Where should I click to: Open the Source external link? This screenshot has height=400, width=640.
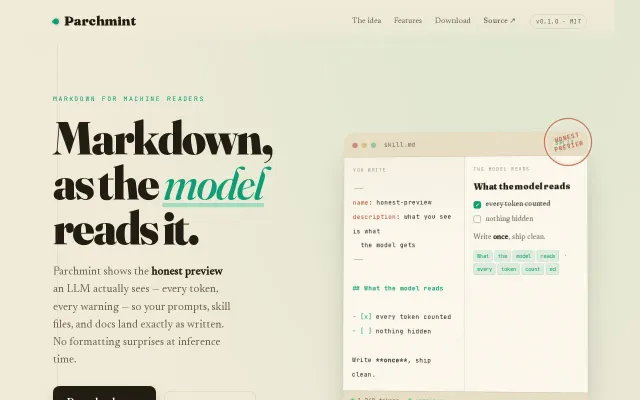pyautogui.click(x=499, y=20)
